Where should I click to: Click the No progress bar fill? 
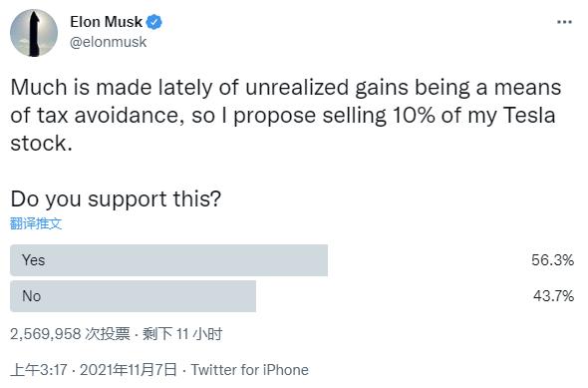134,296
